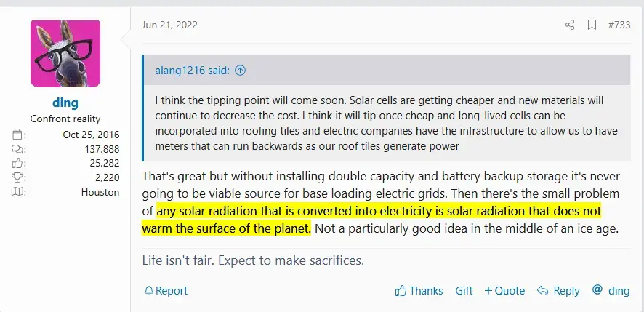Screen dimensions: 644x312
Task: Click the Jun 21, 2022 post date
Action: [x=172, y=25]
